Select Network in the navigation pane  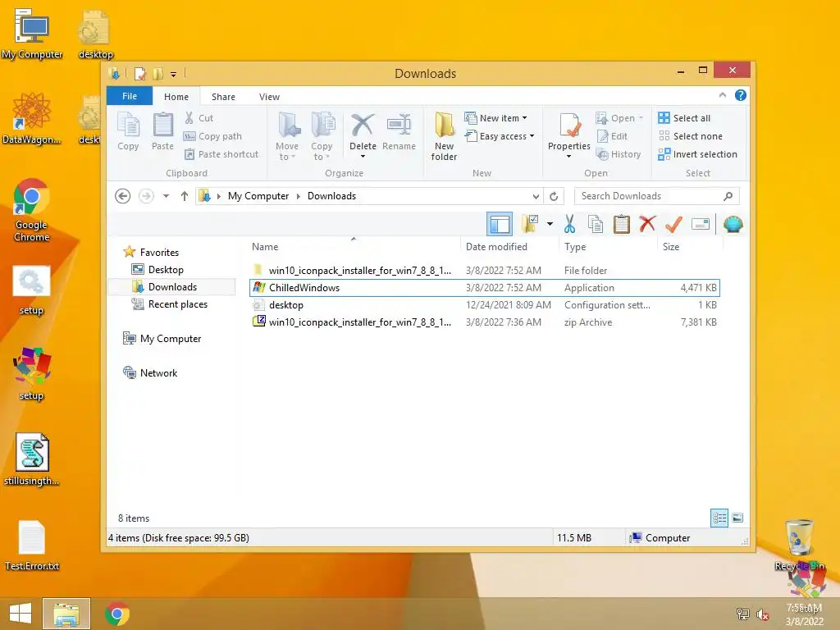pos(158,373)
